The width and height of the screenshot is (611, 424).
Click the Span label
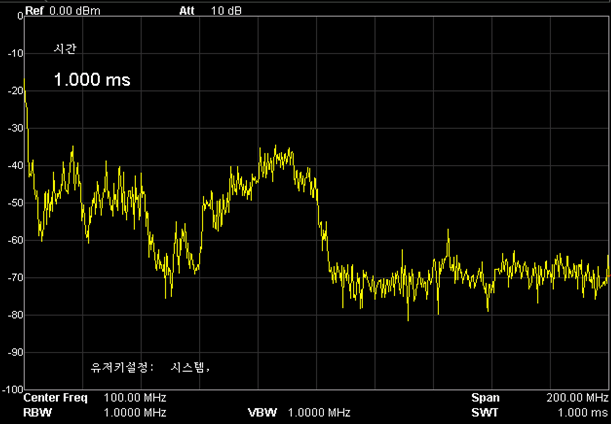[486, 398]
